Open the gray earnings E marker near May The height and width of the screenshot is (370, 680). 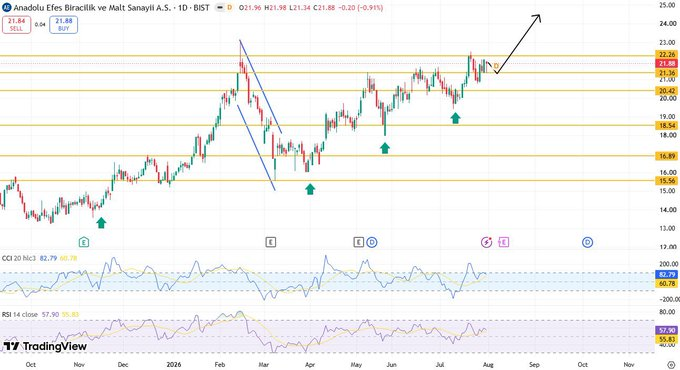(x=358, y=242)
